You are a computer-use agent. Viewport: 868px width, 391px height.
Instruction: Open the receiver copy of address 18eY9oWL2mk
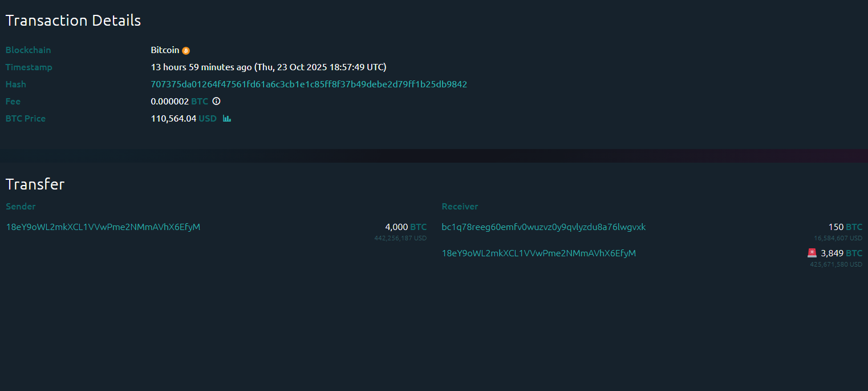(x=539, y=253)
